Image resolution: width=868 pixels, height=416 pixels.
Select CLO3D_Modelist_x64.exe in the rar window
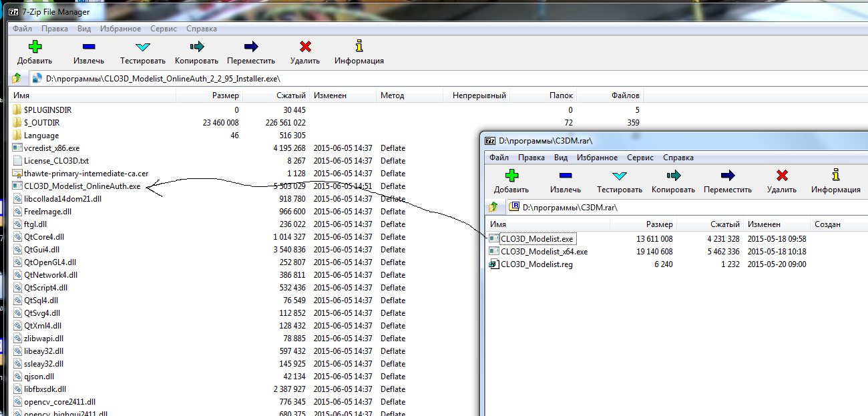point(544,252)
